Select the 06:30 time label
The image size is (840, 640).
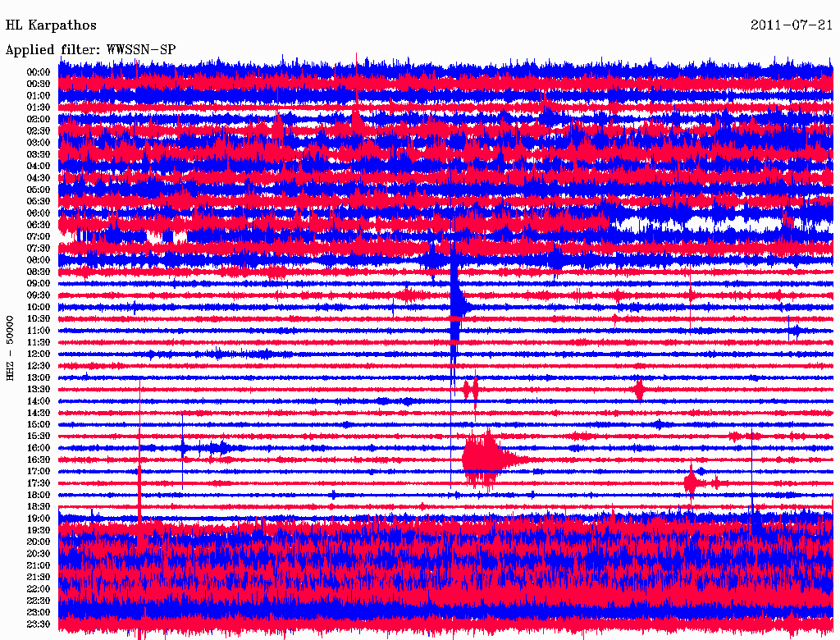(39, 225)
